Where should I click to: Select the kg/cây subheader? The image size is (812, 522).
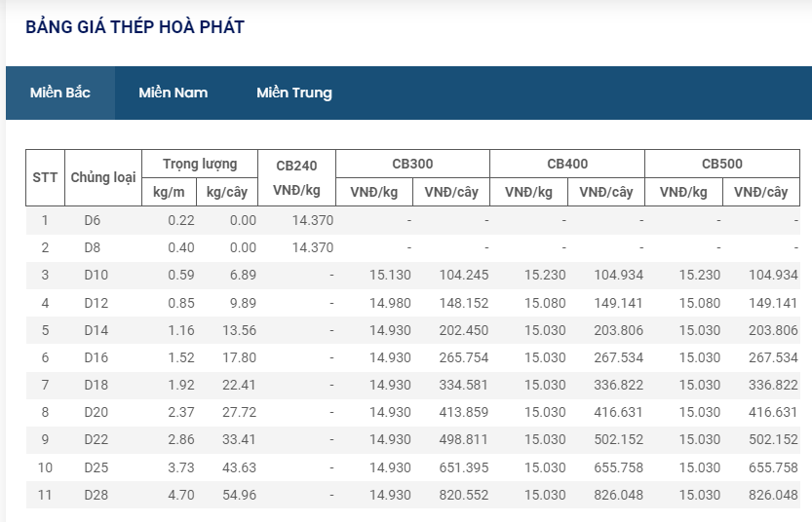click(x=227, y=192)
